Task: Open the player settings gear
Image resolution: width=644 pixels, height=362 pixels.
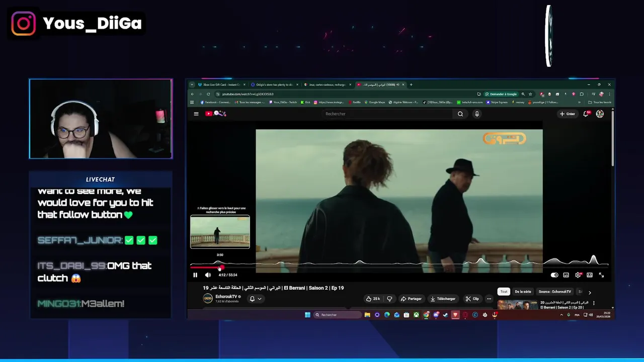Action: (x=578, y=275)
